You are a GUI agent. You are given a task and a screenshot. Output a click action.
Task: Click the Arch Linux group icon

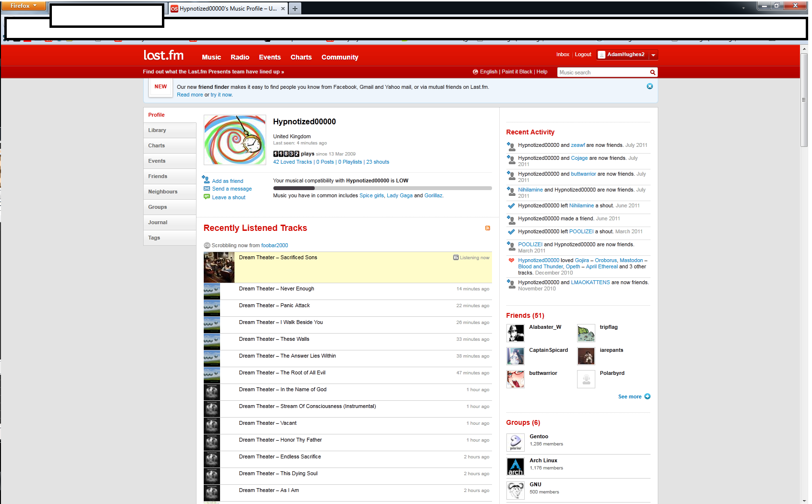(515, 467)
